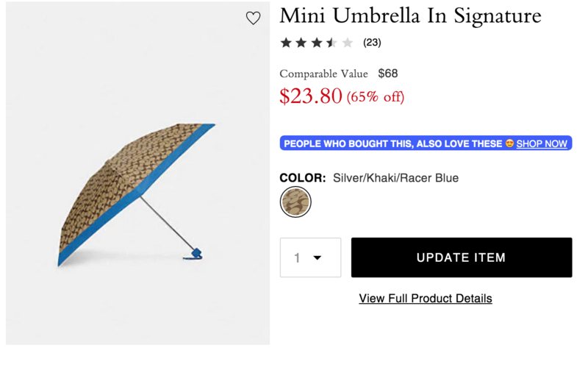Viewport: 588px width, 373px height.
Task: Click the heart-eyes emoji in the banner
Action: (x=509, y=143)
